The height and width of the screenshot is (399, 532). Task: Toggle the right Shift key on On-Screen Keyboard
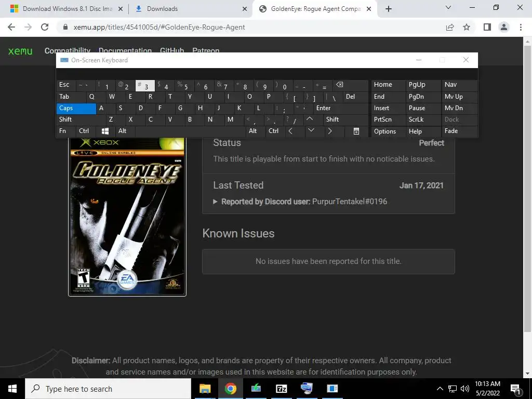[x=345, y=119]
